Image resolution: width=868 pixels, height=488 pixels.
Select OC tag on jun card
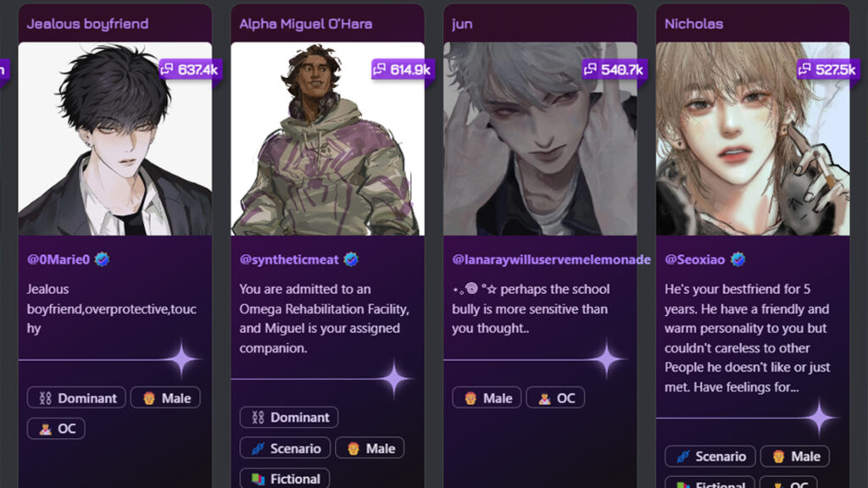point(555,398)
